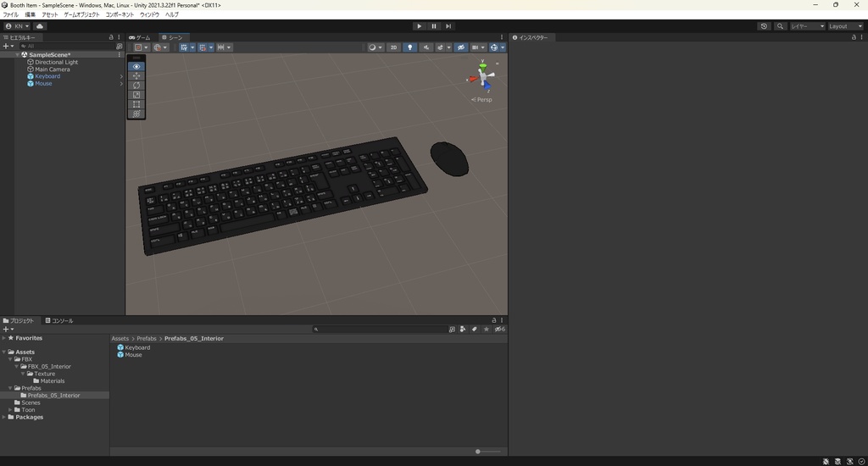Click the Assets breadcrumb link
868x466 pixels.
click(x=120, y=339)
